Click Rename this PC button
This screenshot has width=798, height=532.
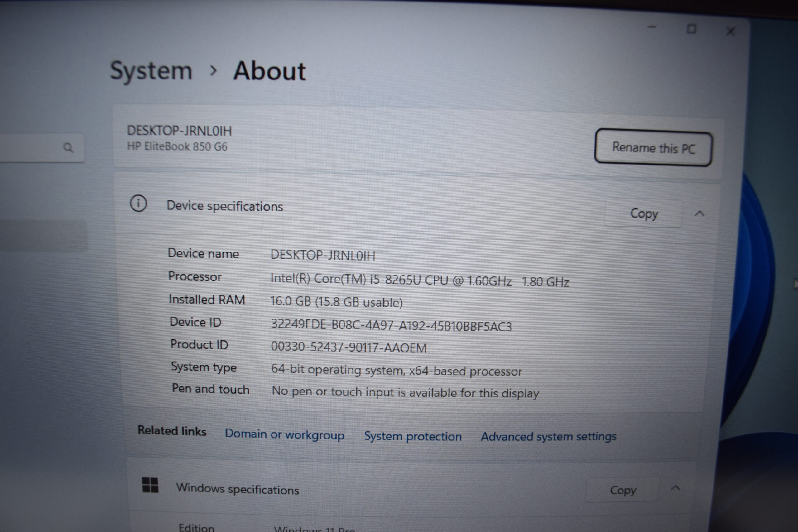[653, 148]
